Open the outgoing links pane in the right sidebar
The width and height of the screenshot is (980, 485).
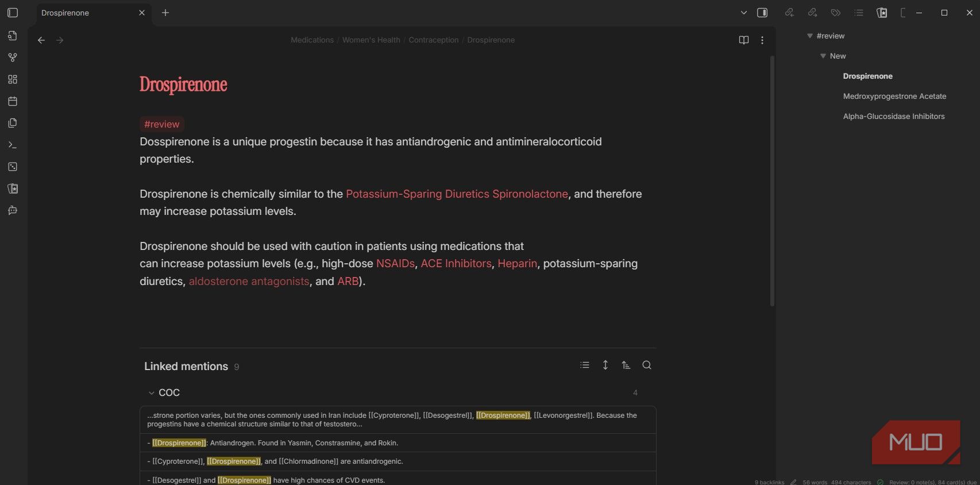tap(813, 13)
